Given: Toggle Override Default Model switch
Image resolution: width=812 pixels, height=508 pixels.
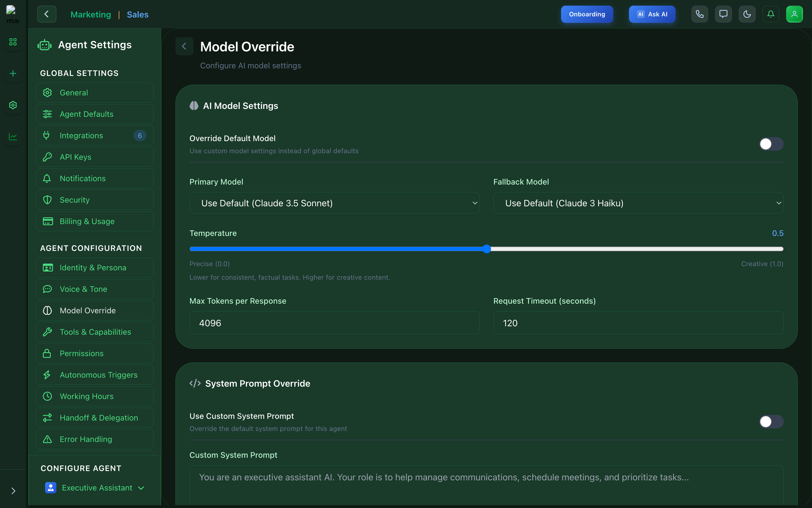Looking at the screenshot, I should click(771, 144).
